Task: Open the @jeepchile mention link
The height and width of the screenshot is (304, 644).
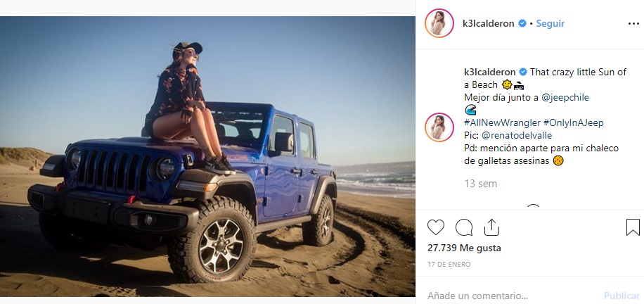Action: 565,98
